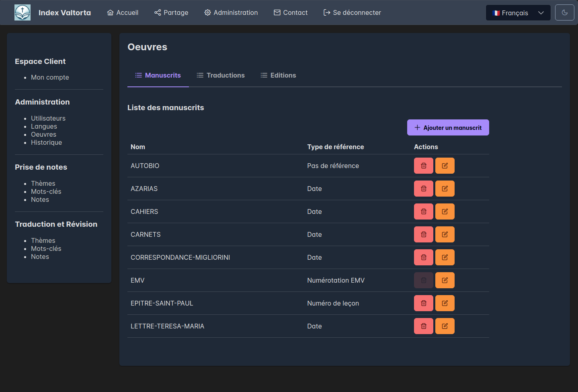Click Se déconnecter to log out
Image resolution: width=578 pixels, height=392 pixels.
pos(352,13)
